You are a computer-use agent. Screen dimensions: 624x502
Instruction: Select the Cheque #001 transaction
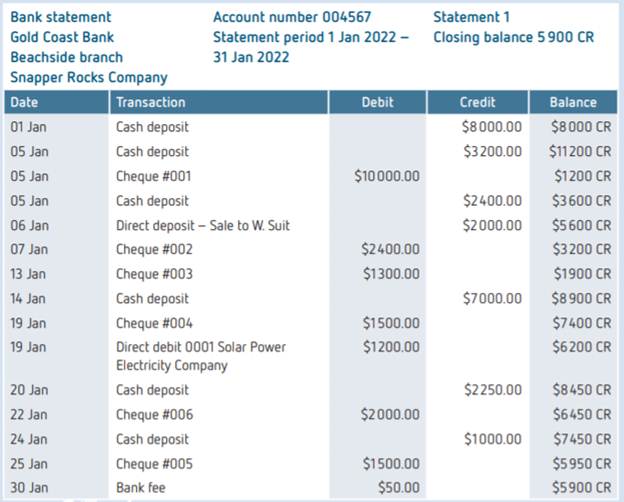click(x=154, y=176)
